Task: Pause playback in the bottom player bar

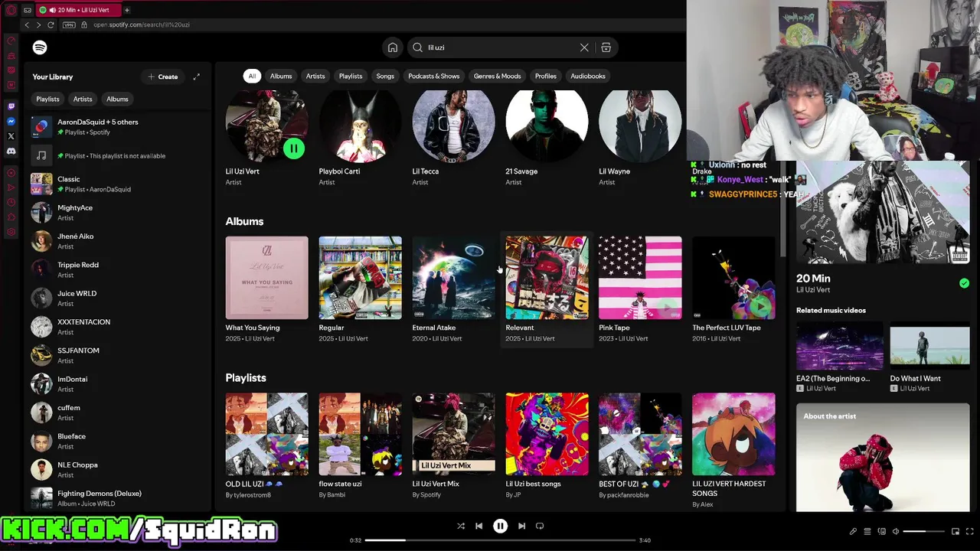Action: [x=500, y=526]
